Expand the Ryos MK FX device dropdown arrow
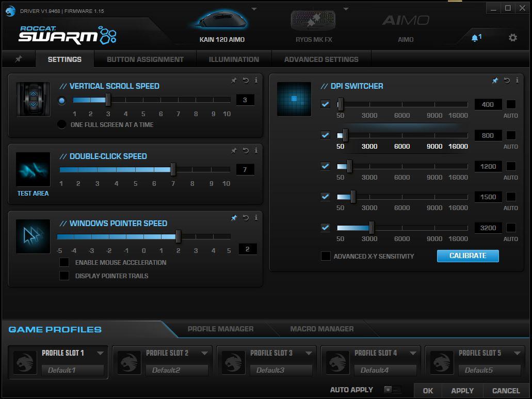532x399 pixels. (x=346, y=9)
